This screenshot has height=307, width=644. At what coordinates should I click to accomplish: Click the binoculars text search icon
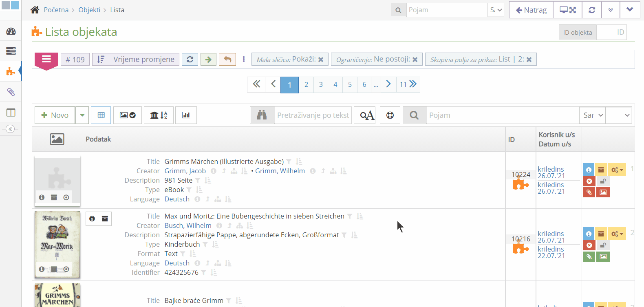[262, 115]
